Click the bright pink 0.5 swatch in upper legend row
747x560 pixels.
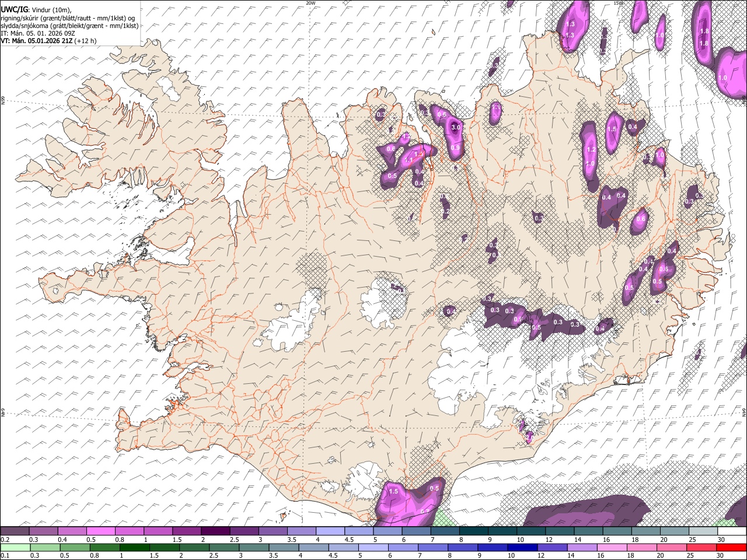[x=100, y=531]
